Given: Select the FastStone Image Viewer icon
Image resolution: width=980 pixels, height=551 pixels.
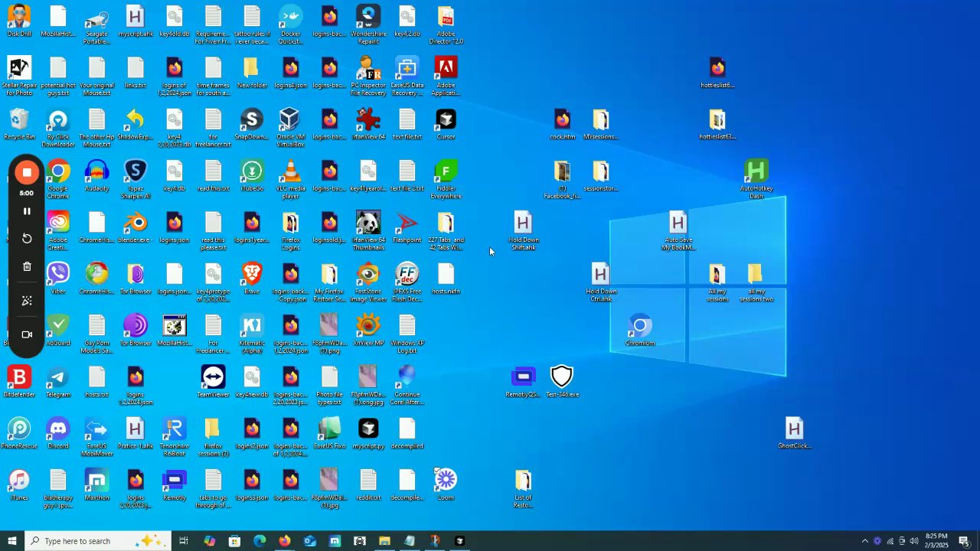Looking at the screenshot, I should tap(368, 282).
